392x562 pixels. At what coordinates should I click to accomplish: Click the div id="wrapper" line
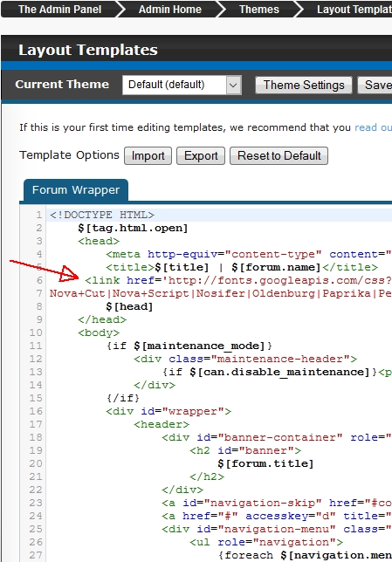[x=168, y=411]
